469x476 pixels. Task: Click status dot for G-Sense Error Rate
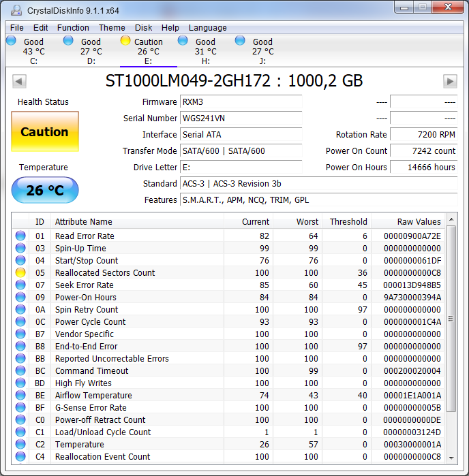pyautogui.click(x=20, y=407)
